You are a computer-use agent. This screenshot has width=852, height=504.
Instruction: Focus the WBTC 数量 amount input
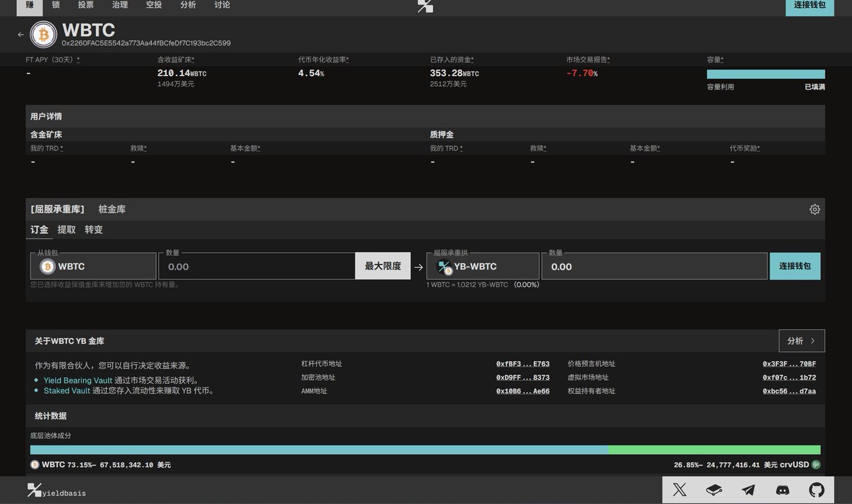click(257, 266)
